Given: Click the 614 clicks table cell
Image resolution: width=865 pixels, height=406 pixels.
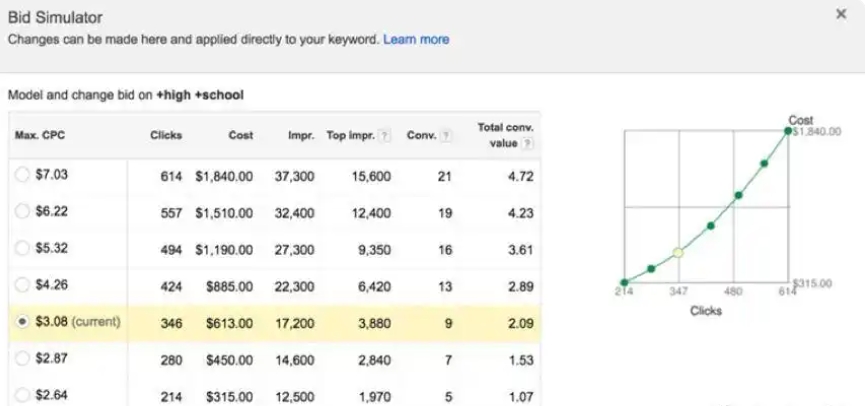Looking at the screenshot, I should 171,177.
